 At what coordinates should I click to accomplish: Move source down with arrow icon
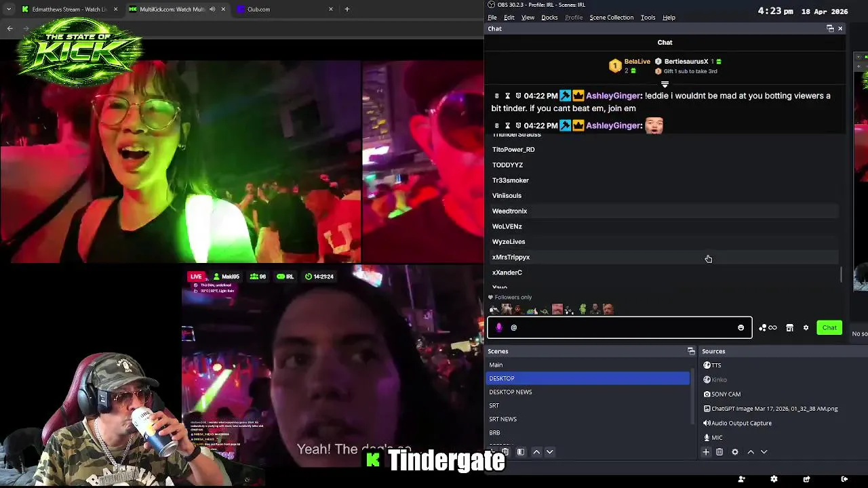(x=764, y=452)
